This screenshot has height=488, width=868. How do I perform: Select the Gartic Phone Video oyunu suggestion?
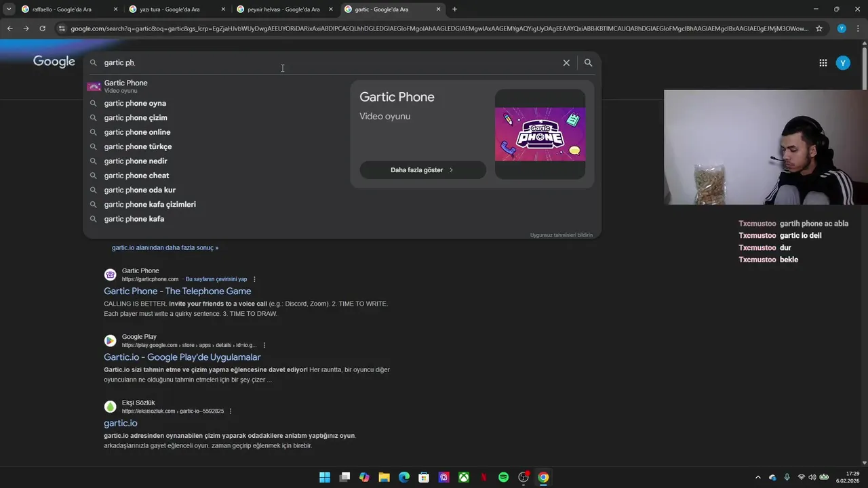pos(214,86)
